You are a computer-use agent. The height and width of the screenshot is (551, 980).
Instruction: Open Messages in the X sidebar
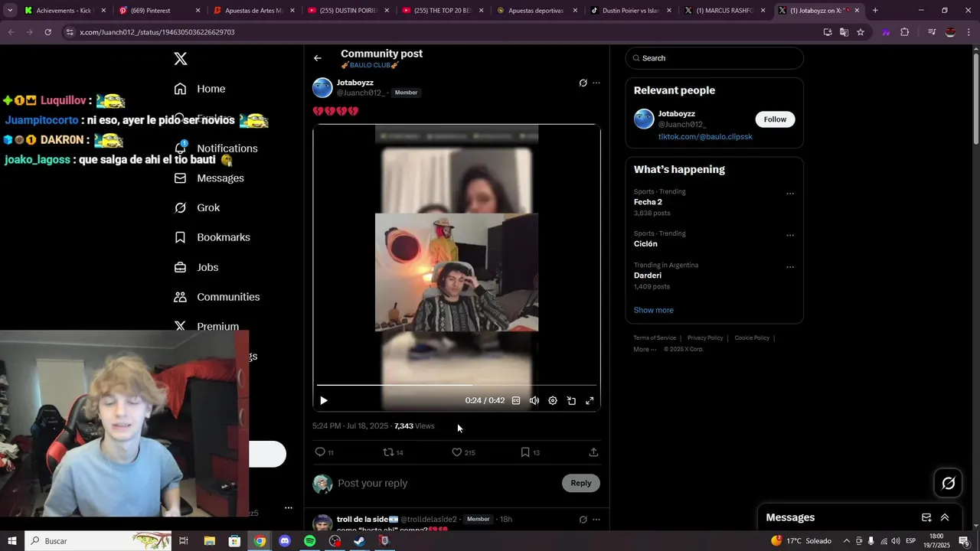pyautogui.click(x=209, y=178)
